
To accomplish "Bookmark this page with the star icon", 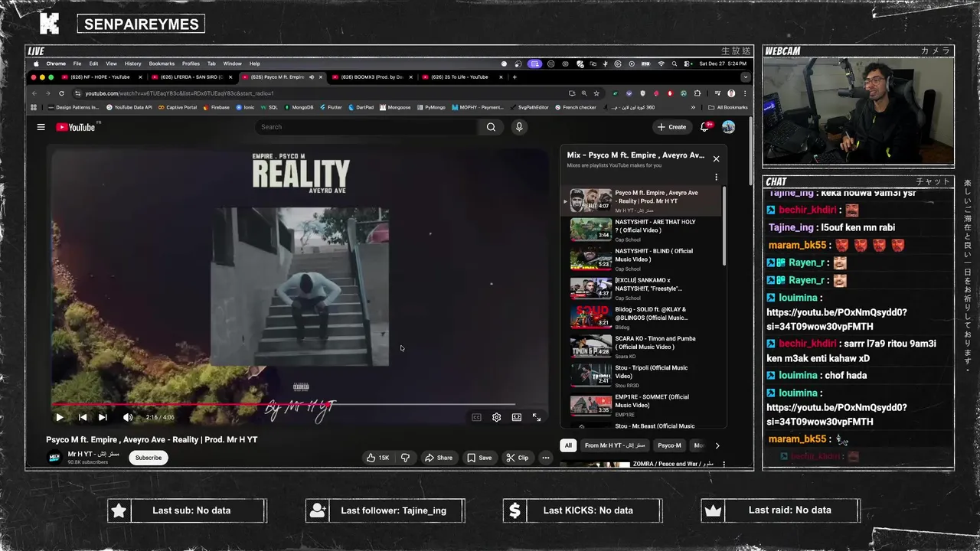I will (596, 93).
